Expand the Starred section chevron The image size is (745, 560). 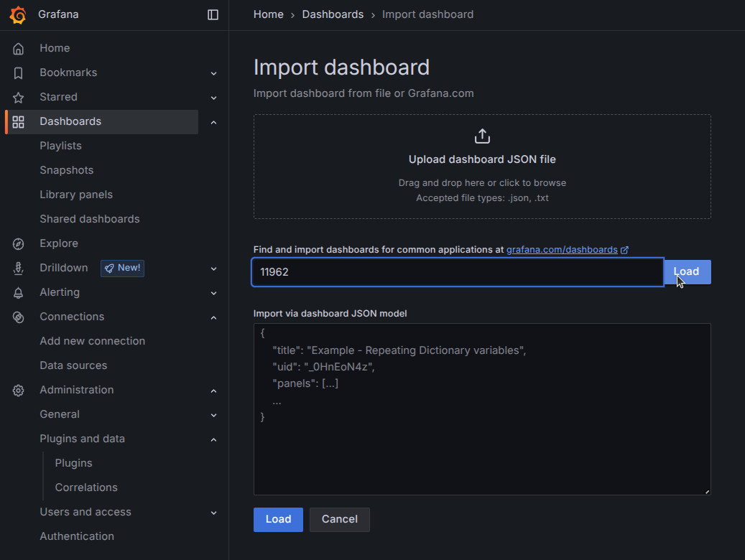coord(213,98)
